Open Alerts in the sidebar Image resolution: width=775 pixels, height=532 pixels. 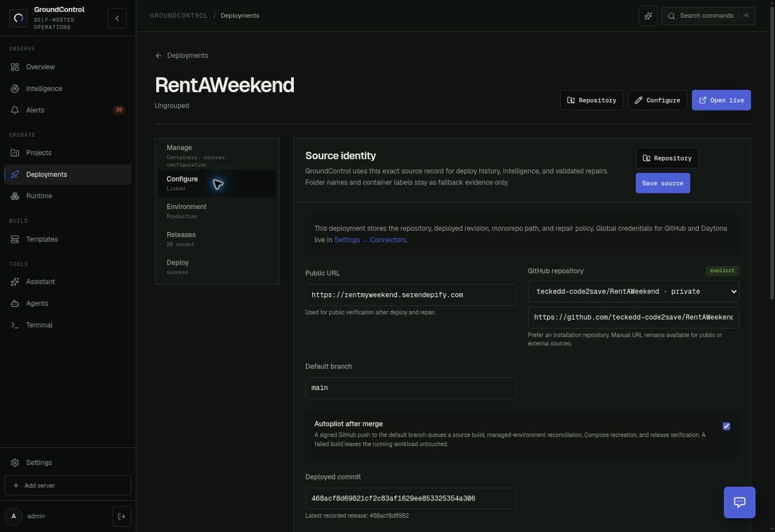68,110
